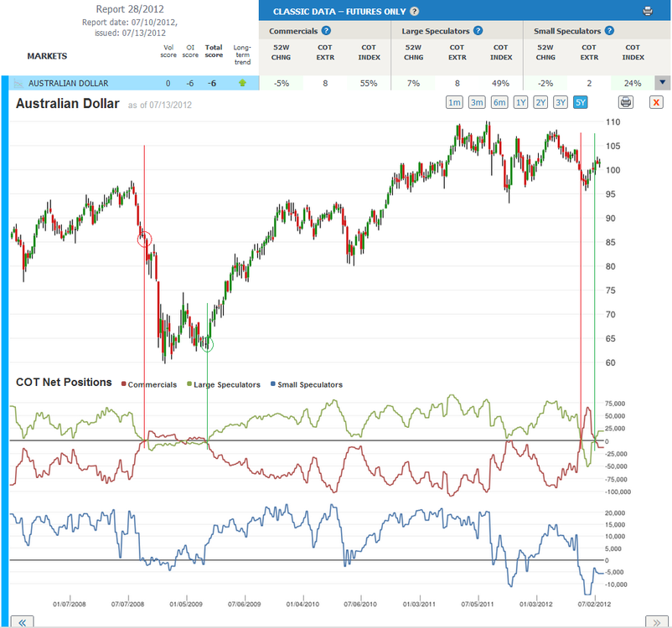Click Large Speculators COT index value 49%
Screen dimensions: 672x628
(500, 83)
